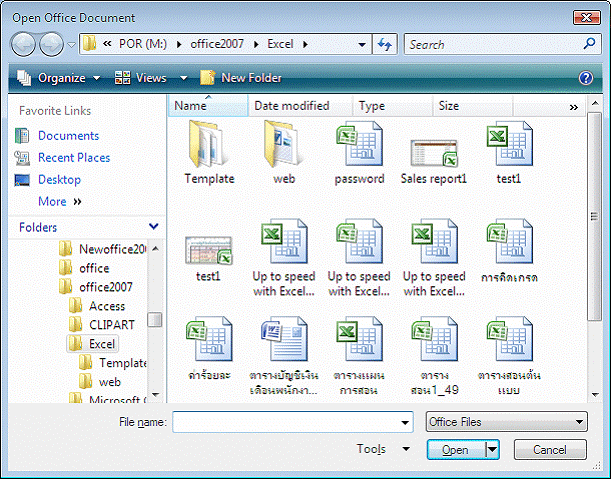Click the Desktop favorite link icon

[x=22, y=180]
